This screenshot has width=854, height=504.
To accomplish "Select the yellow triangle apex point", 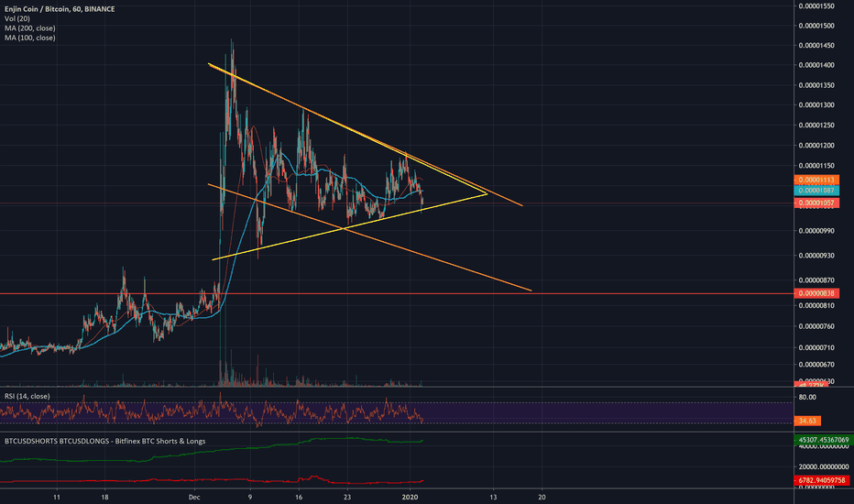I will (487, 193).
